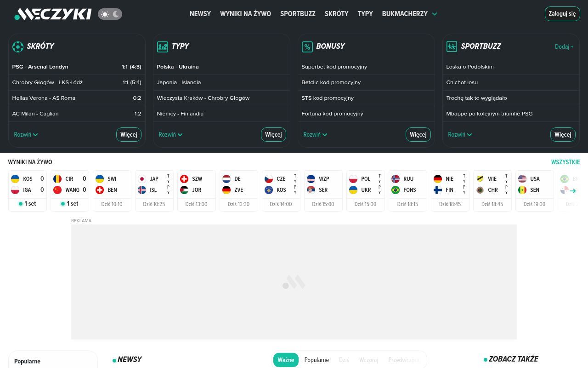Open Loska o Podolskim post
This screenshot has width=588, height=368.
[x=511, y=67]
